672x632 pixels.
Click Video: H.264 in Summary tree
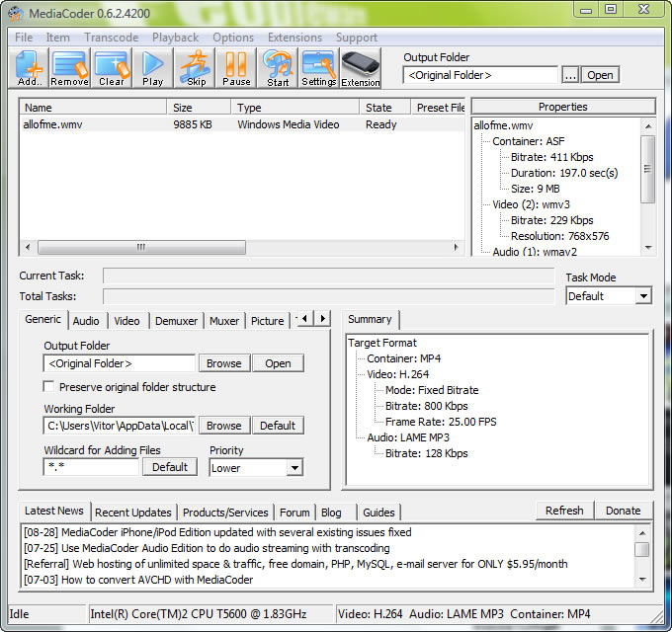tap(397, 374)
